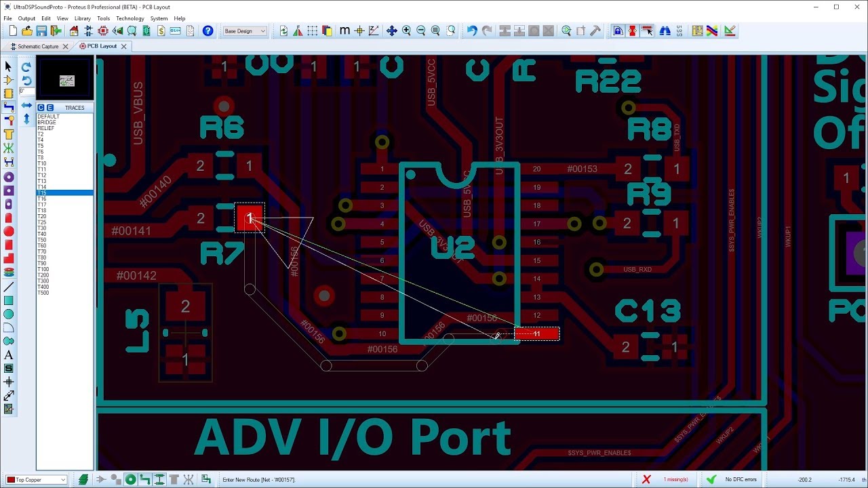The image size is (868, 488).
Task: Zoom out with the magnifier minus icon
Action: [x=420, y=31]
